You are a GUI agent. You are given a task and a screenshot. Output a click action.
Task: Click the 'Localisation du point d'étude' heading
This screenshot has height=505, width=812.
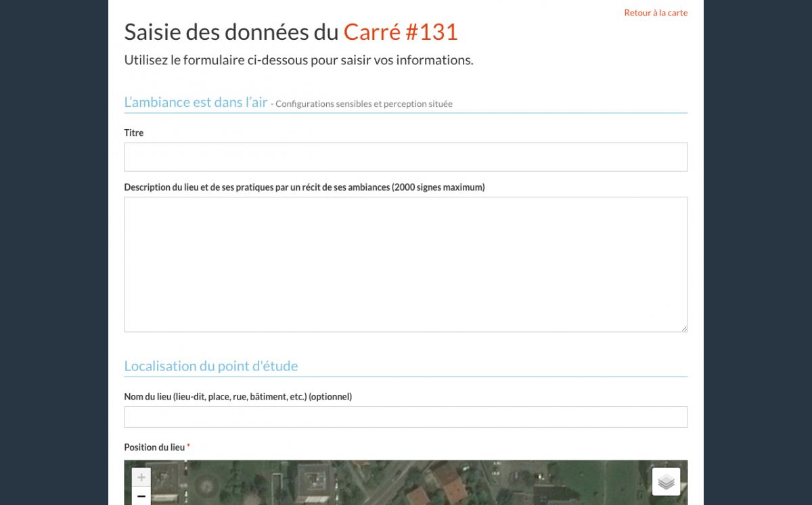tap(210, 366)
